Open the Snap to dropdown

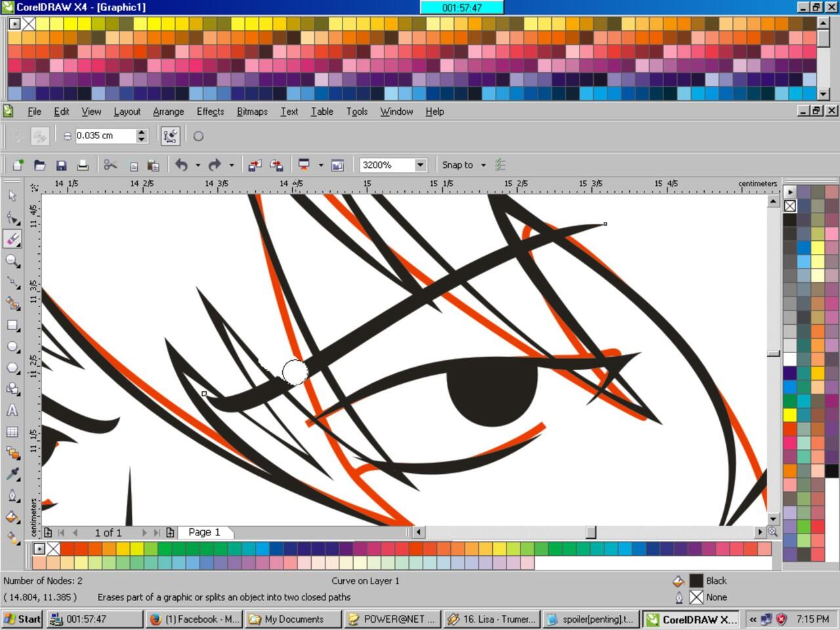[x=483, y=165]
